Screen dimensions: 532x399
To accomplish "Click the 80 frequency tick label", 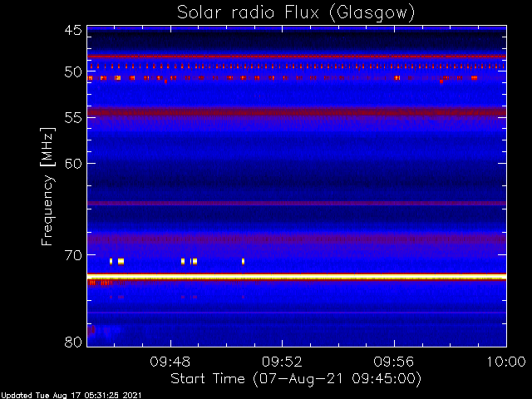I will [73, 342].
